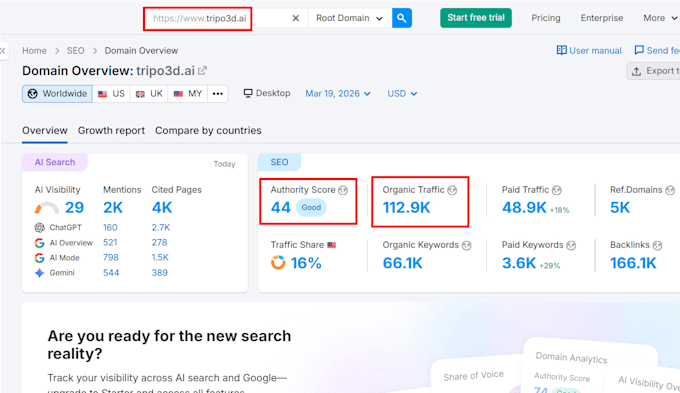
Task: Click the ChatGPT mentions value 160
Action: [x=110, y=227]
